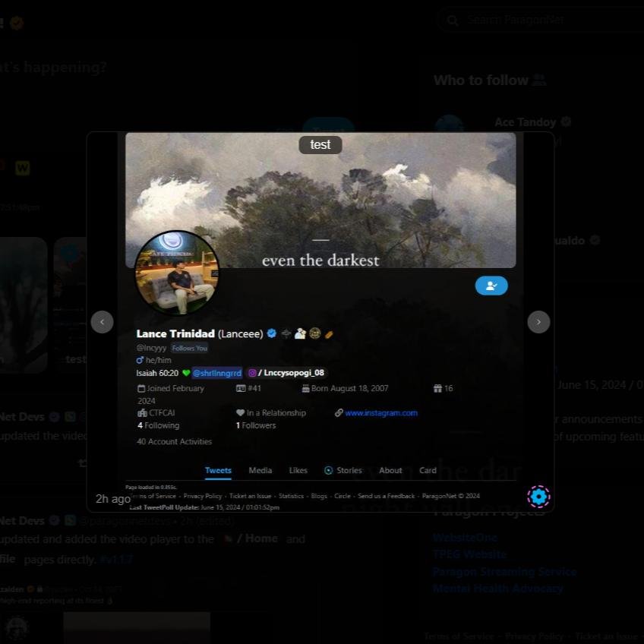Viewport: 644px width, 644px height.
Task: Click the @shrllnngrrd mention link
Action: click(x=217, y=373)
